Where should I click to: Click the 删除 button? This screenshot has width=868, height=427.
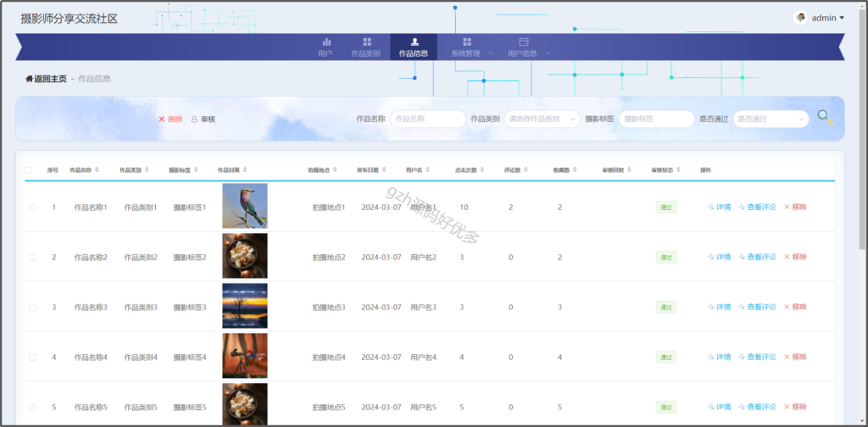click(170, 119)
